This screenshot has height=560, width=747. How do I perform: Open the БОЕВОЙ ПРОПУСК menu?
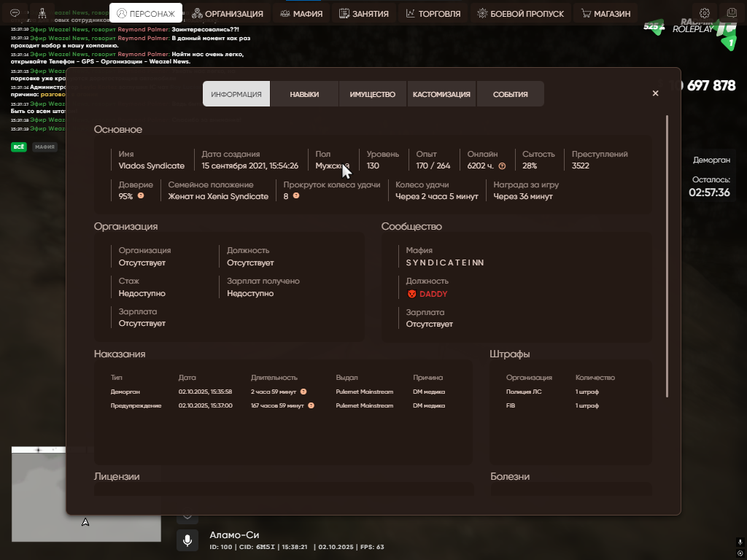pos(521,13)
